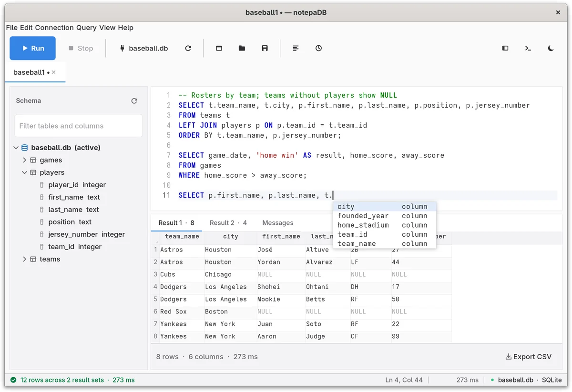Select the games table in schema
Viewport: 572px width, 392px height.
(51, 160)
